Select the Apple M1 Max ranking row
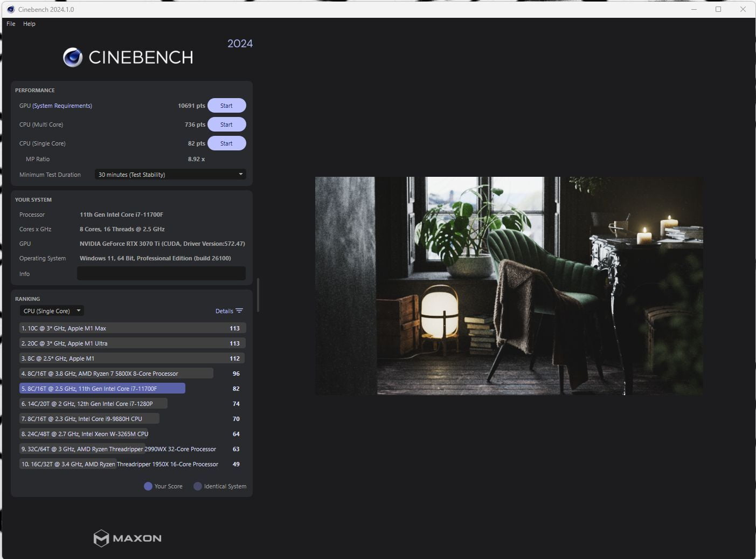Screen dimensions: 756x559 point(133,328)
